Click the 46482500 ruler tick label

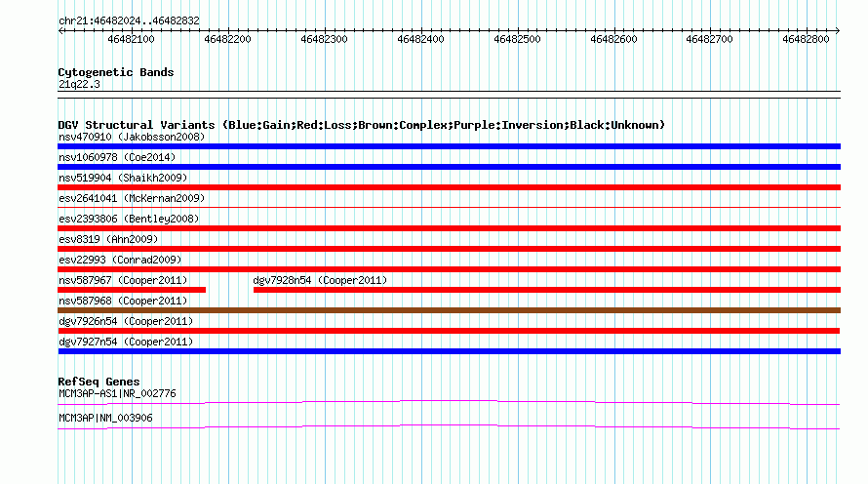pyautogui.click(x=517, y=39)
